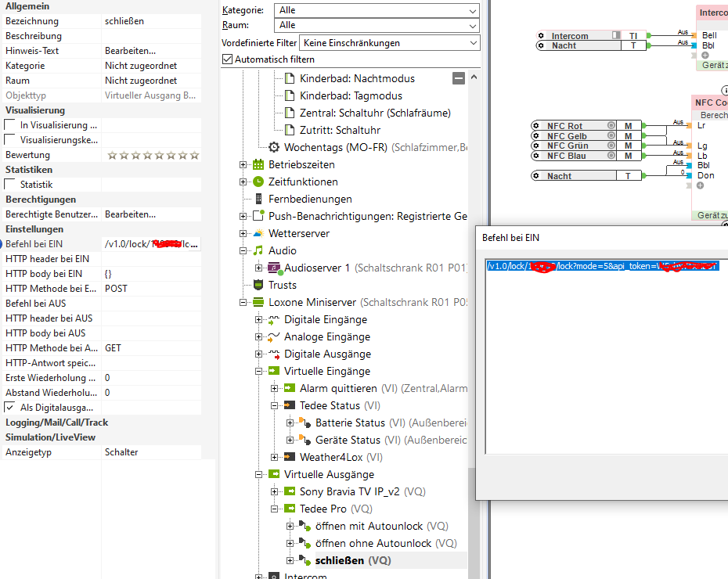
Task: Expand öffnen mit Autounlock node
Action: pos(290,526)
